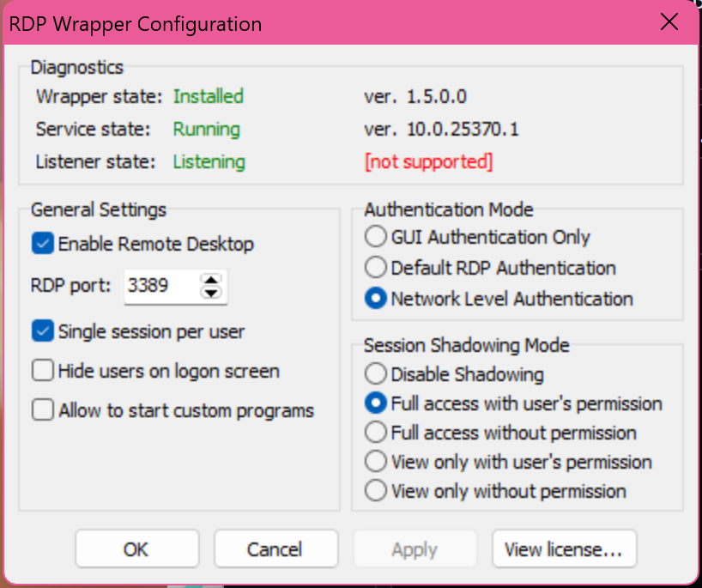The image size is (702, 588).
Task: Click the Apply button
Action: tap(415, 549)
